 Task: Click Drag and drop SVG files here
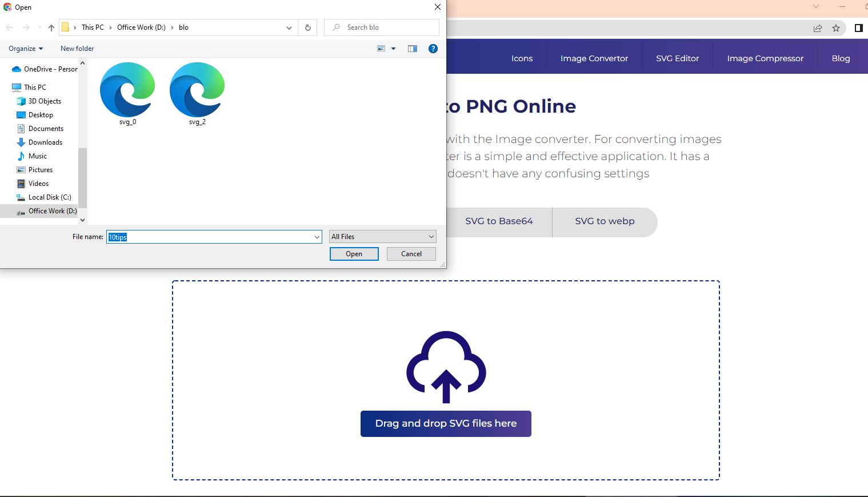pyautogui.click(x=446, y=424)
